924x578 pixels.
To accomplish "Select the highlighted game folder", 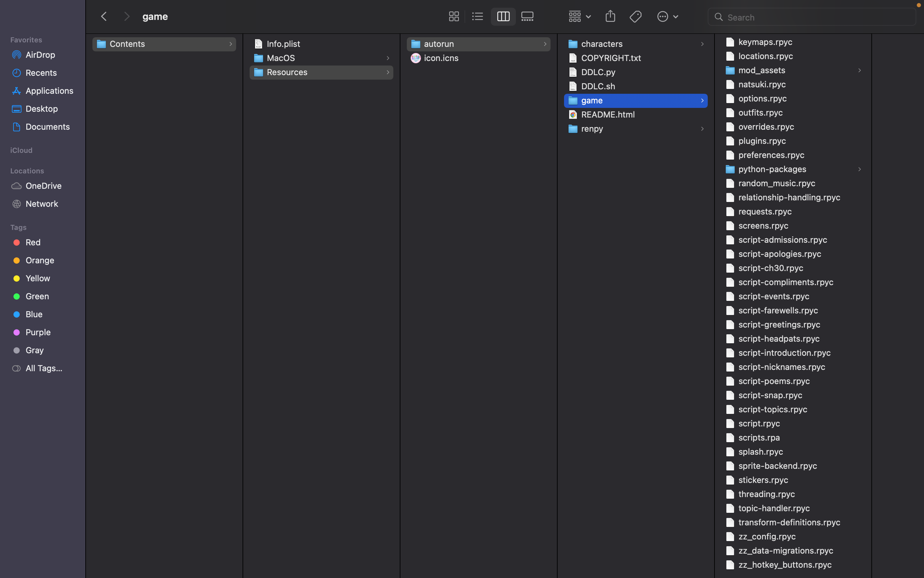I will [635, 101].
